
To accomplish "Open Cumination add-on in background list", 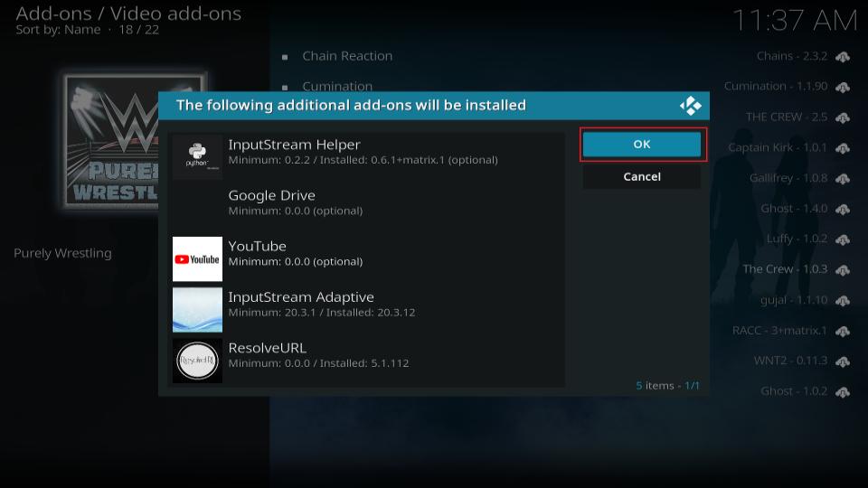I will point(337,87).
